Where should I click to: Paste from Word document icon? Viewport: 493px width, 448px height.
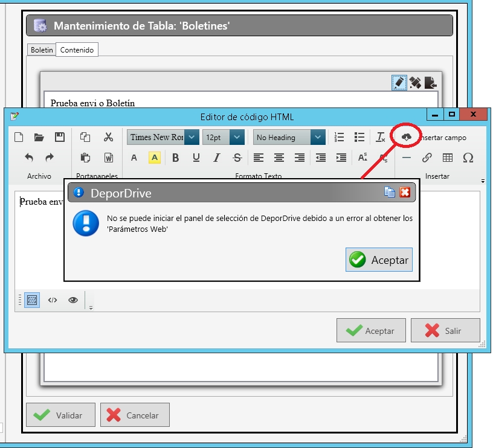point(109,158)
